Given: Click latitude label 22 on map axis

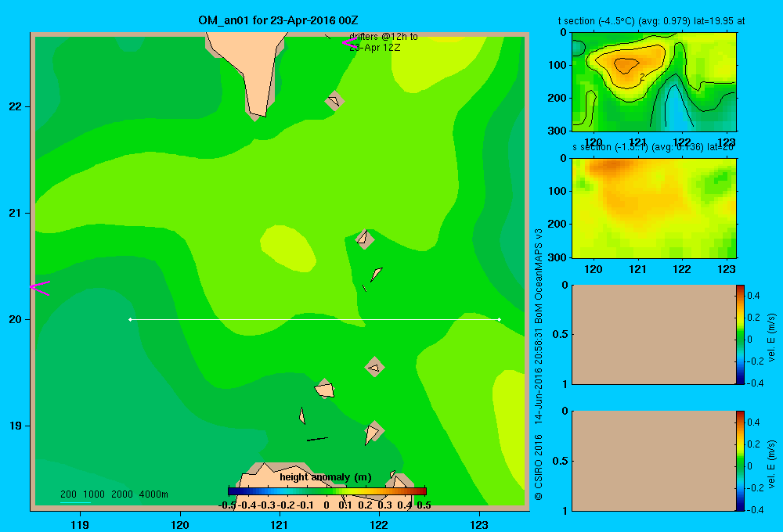Looking at the screenshot, I should (x=16, y=107).
